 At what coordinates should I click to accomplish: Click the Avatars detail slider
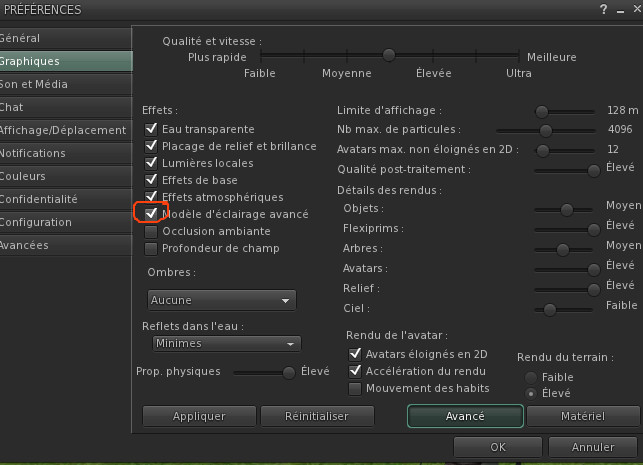567,269
